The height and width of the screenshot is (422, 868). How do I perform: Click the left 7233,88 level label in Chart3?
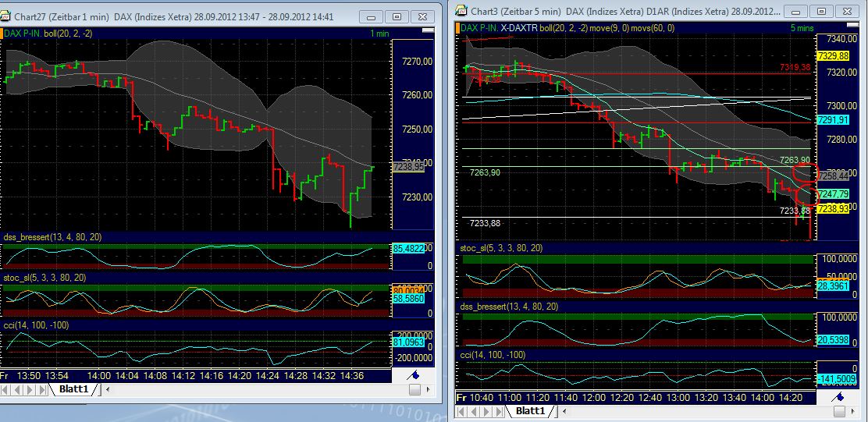click(485, 223)
